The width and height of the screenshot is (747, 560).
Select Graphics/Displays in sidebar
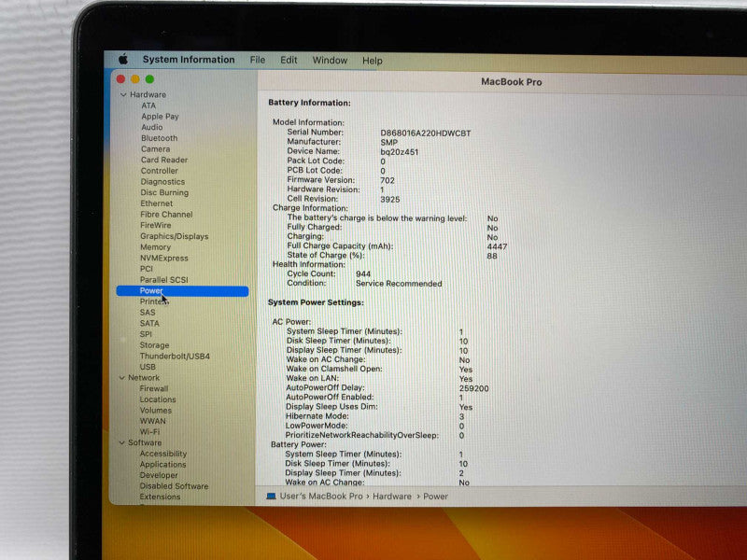click(174, 236)
